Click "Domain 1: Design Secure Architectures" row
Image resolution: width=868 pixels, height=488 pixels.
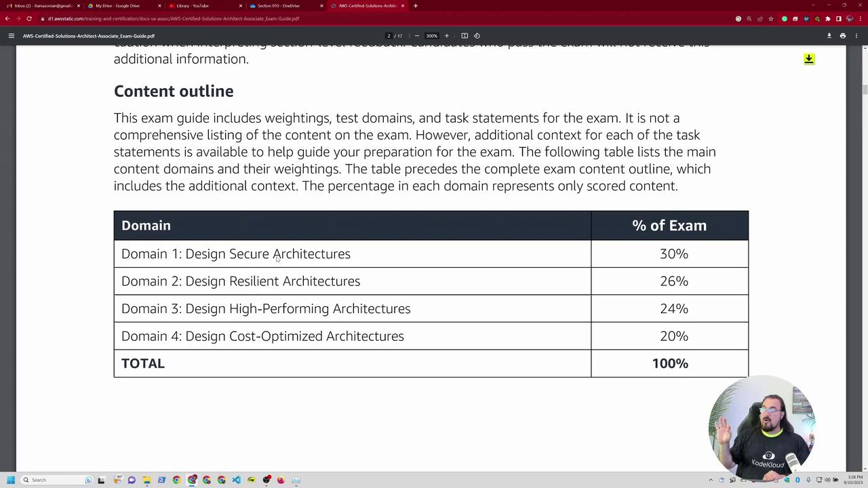click(x=352, y=253)
